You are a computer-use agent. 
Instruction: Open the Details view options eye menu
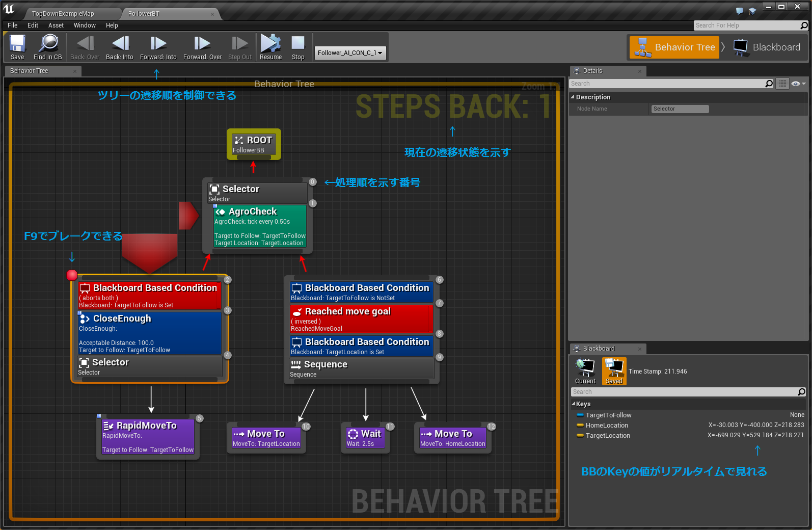click(x=798, y=84)
